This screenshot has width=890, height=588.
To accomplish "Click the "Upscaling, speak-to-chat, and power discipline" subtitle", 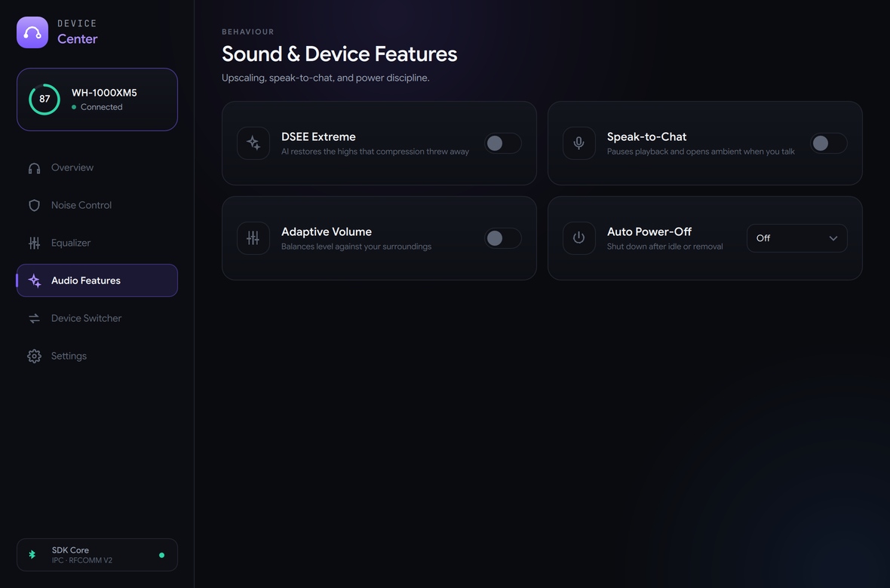I will tap(325, 78).
